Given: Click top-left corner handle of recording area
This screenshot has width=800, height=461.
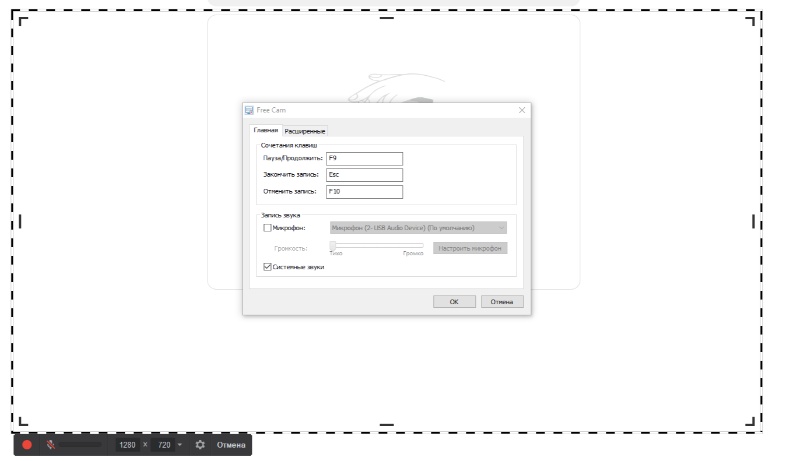Looking at the screenshot, I should pos(22,21).
